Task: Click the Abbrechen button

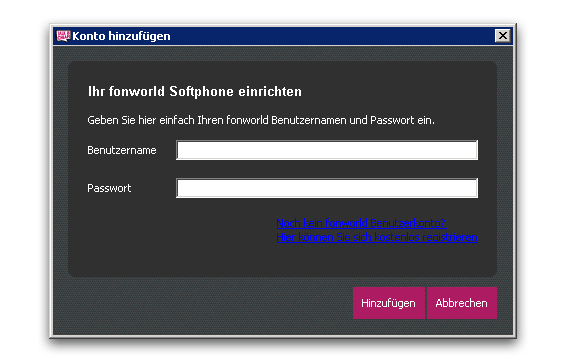Action: [x=461, y=303]
